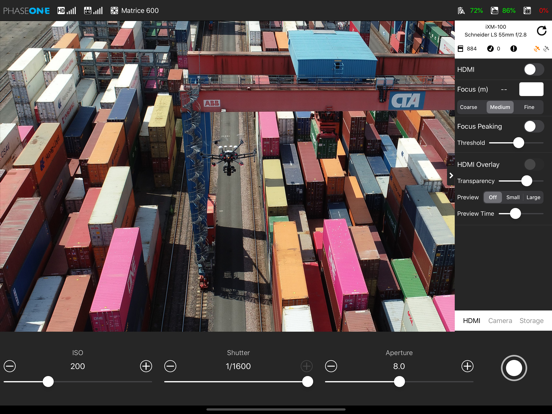The width and height of the screenshot is (552, 414).
Task: Click the Schneider LS 55mm f/2.8 lens label
Action: coord(495,34)
